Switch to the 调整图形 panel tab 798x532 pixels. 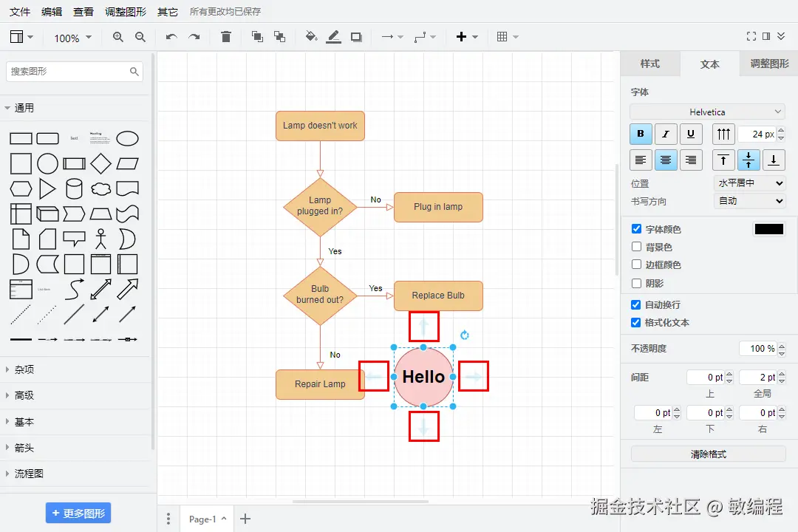point(769,64)
